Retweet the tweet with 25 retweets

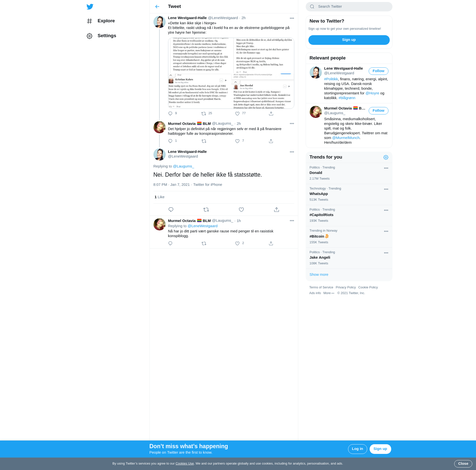coord(204,113)
